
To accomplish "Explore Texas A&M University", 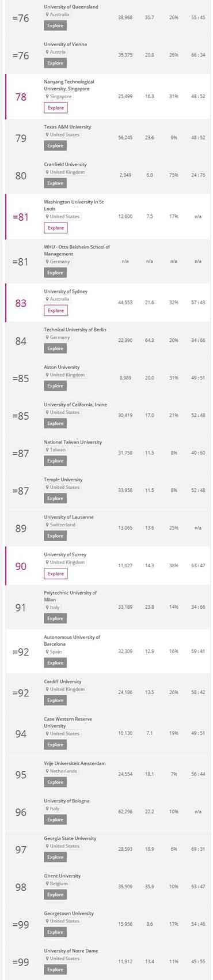I will 55,146.
